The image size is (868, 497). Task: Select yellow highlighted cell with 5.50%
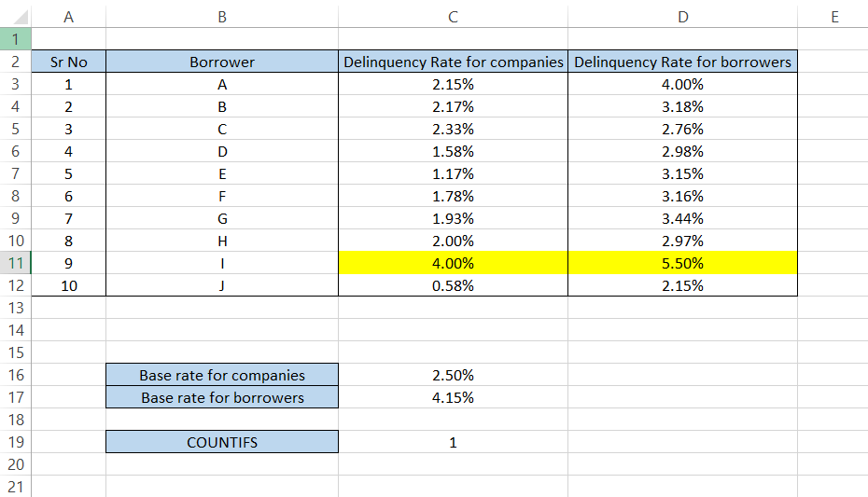[683, 264]
